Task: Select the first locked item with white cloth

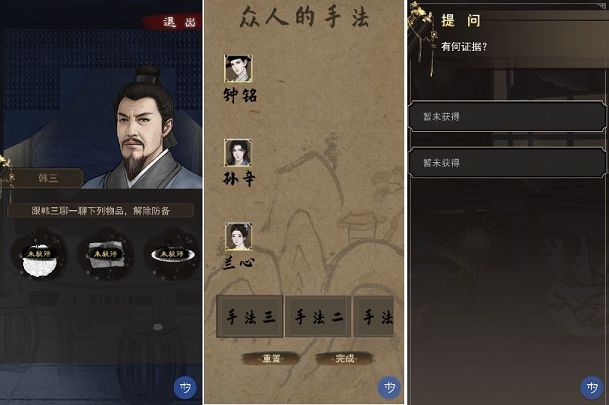Action: coord(38,255)
